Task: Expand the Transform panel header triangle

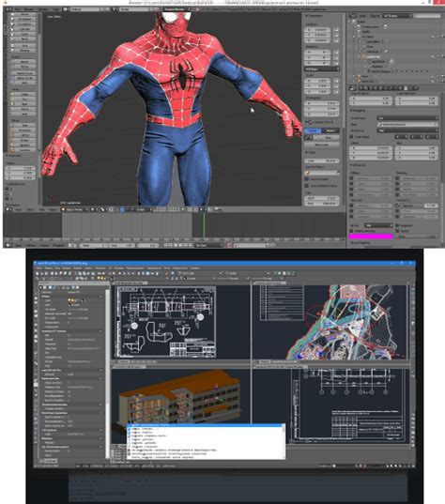Action: (306, 15)
